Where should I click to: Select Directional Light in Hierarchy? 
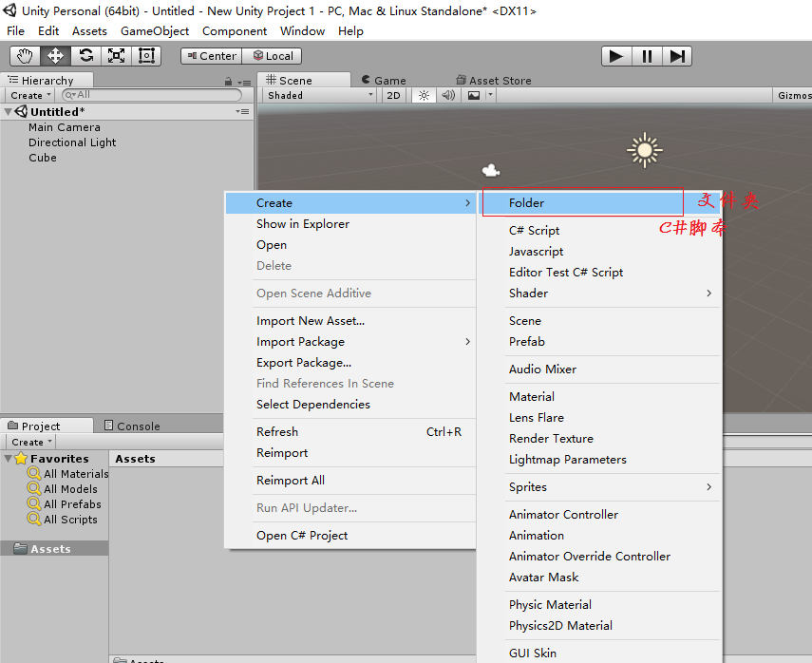72,142
